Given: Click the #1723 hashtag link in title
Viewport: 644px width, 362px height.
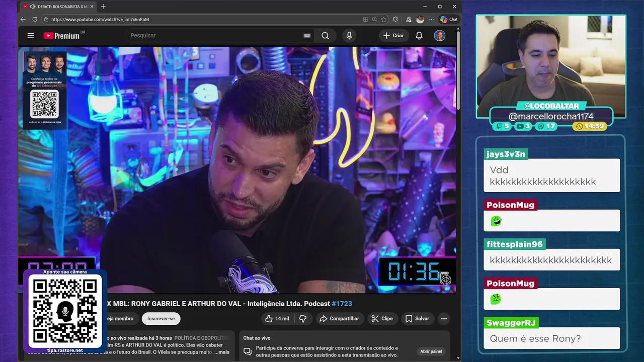Looking at the screenshot, I should [342, 304].
